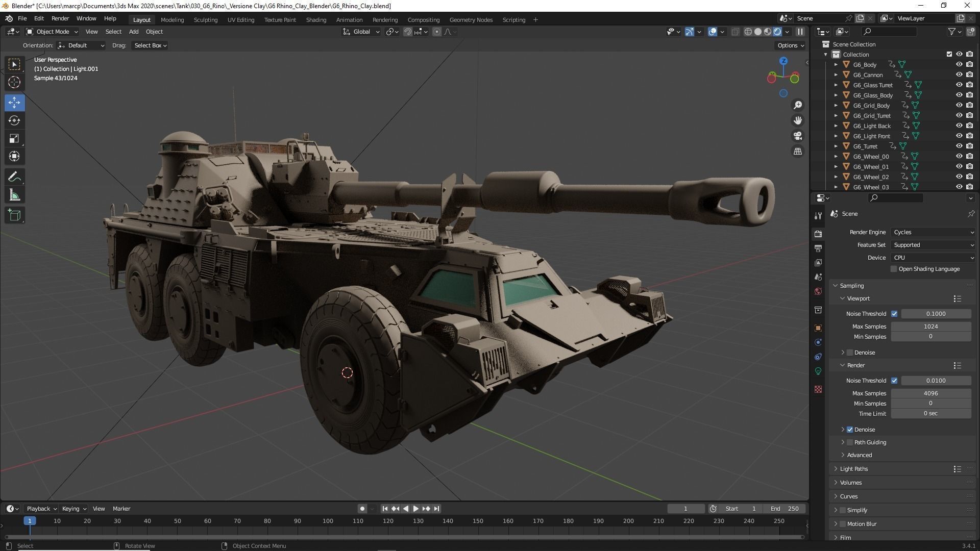Open the Physics properties tab
The height and width of the screenshot is (551, 980).
[818, 342]
